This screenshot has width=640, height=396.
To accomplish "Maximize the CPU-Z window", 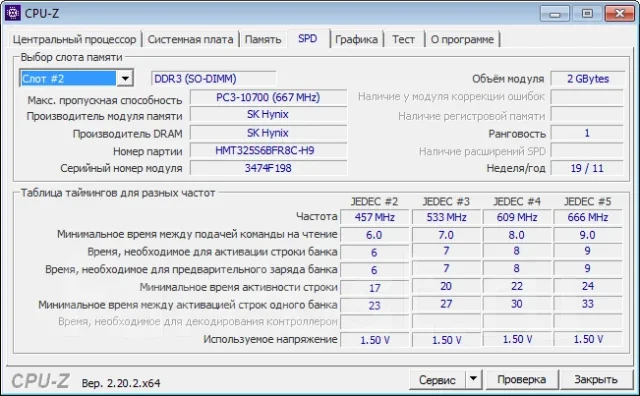I will click(587, 14).
